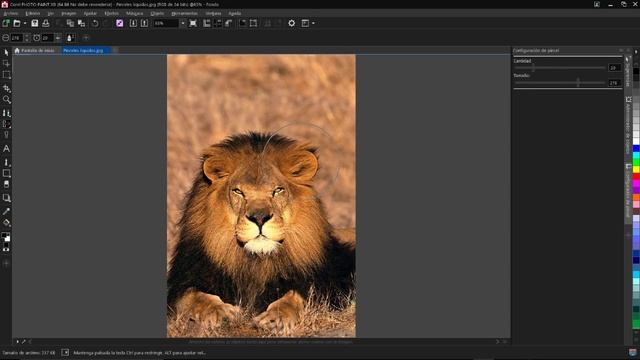Select the Zoom magnifier tool
The width and height of the screenshot is (640, 360).
point(6,100)
